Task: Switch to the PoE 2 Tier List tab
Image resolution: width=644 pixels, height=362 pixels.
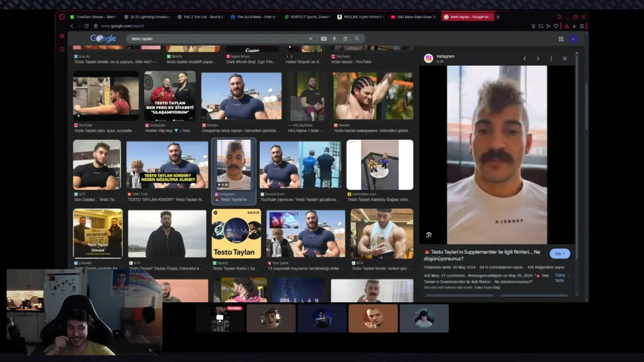Action: coord(201,17)
